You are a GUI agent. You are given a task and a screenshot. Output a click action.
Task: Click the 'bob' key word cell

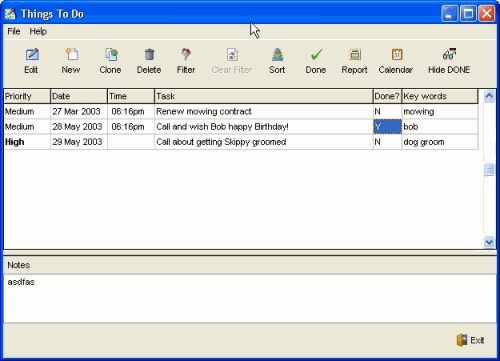[x=440, y=127]
